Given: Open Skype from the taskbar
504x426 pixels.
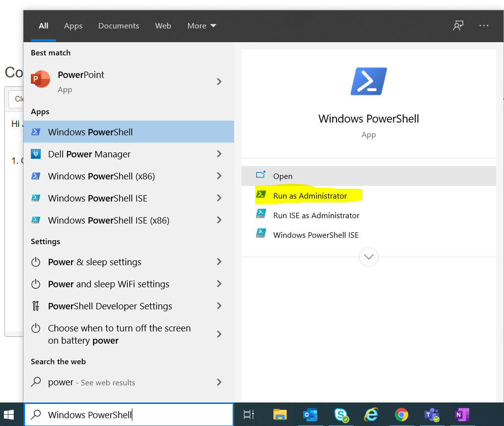Looking at the screenshot, I should click(341, 415).
